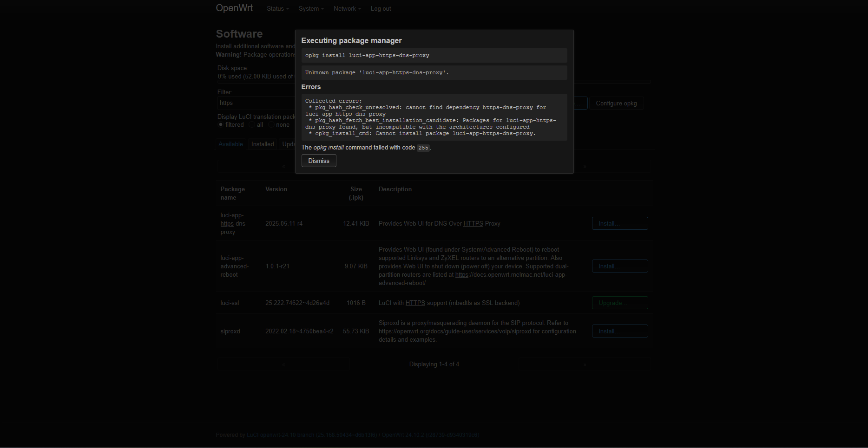This screenshot has width=868, height=448.
Task: Click the exit code 255 badge
Action: [x=423, y=148]
